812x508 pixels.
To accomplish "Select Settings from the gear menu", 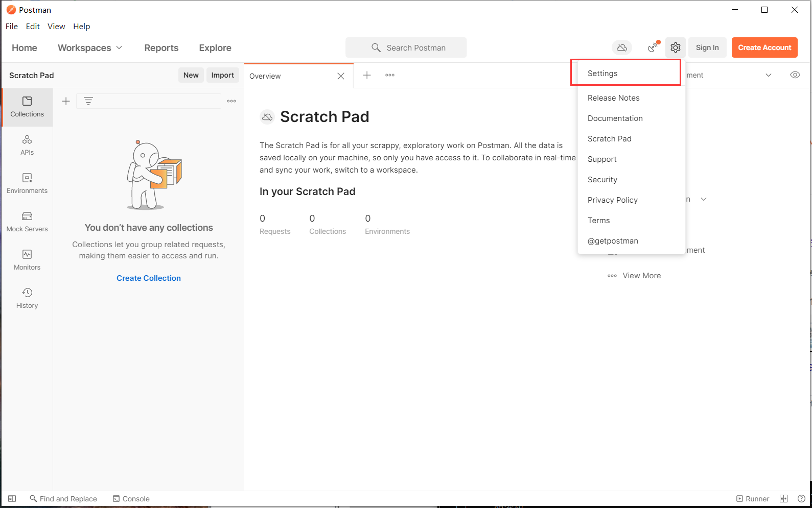I will coord(632,74).
